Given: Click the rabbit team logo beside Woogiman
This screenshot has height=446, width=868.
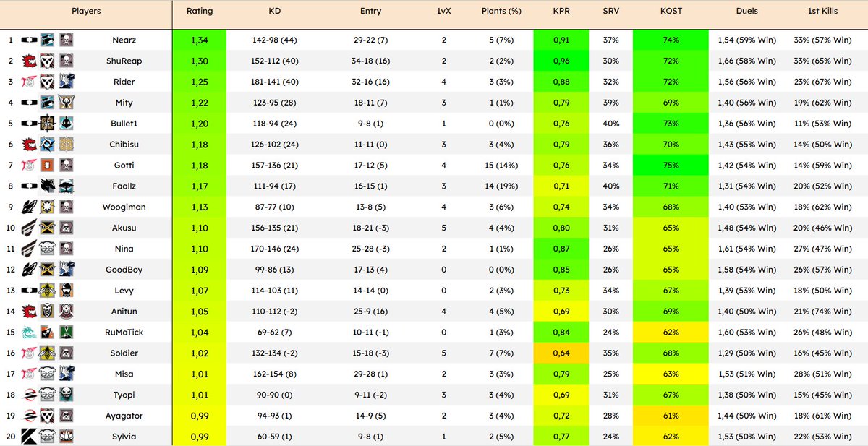Looking at the screenshot, I should coord(29,207).
